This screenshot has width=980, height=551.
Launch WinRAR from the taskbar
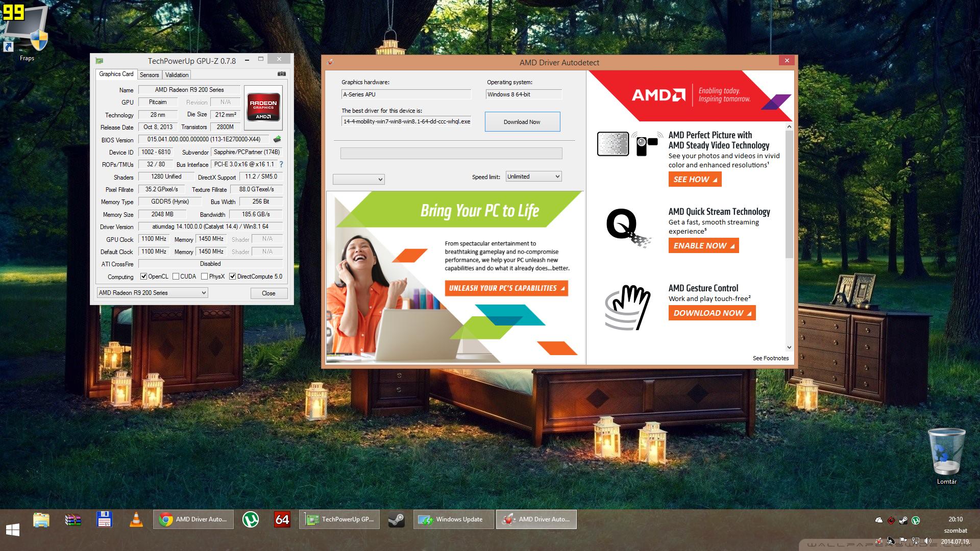(x=73, y=519)
